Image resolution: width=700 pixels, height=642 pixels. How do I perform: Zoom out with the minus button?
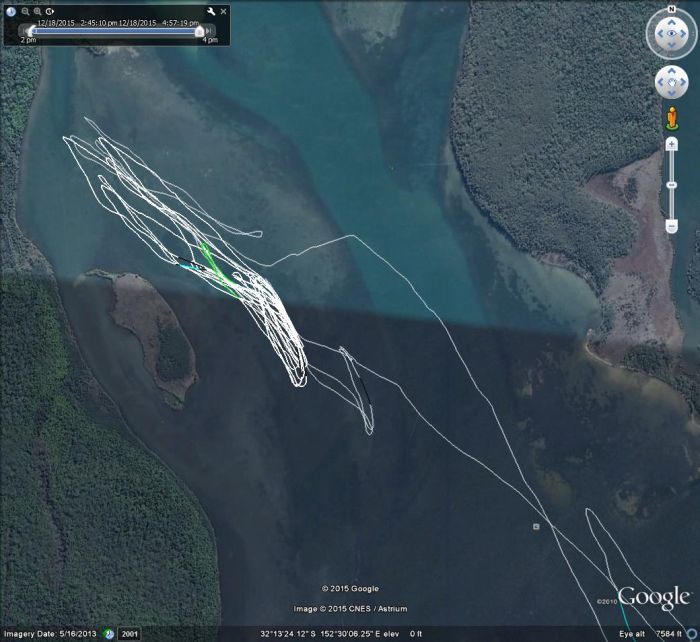click(671, 227)
